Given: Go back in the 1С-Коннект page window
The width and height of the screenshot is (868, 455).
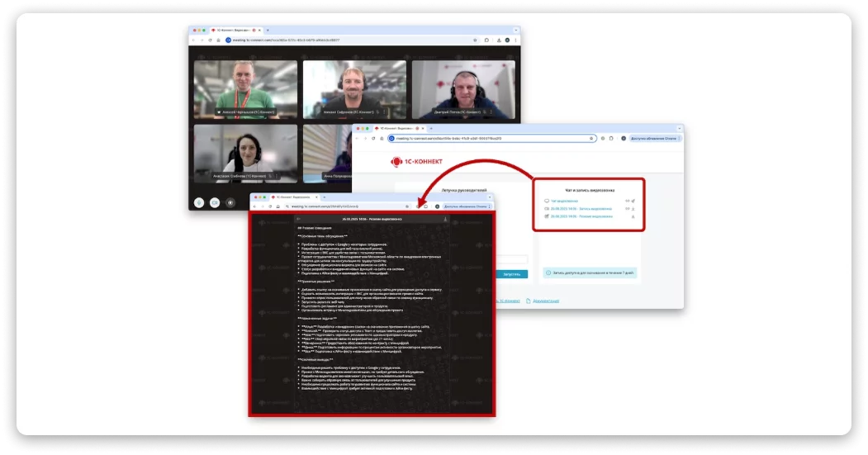Looking at the screenshot, I should (357, 139).
